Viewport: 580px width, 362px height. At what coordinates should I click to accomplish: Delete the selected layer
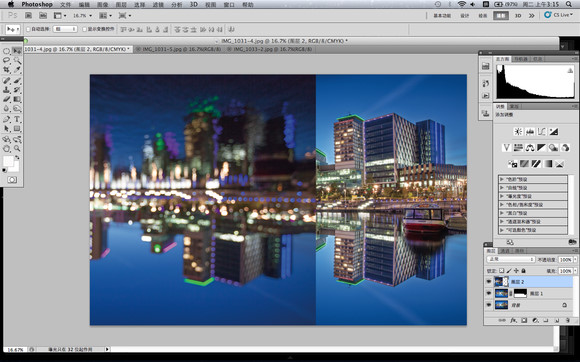point(568,321)
